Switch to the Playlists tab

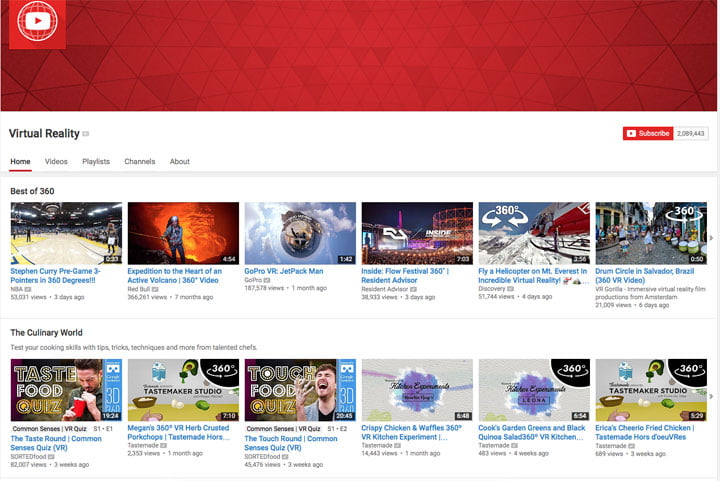coord(96,162)
